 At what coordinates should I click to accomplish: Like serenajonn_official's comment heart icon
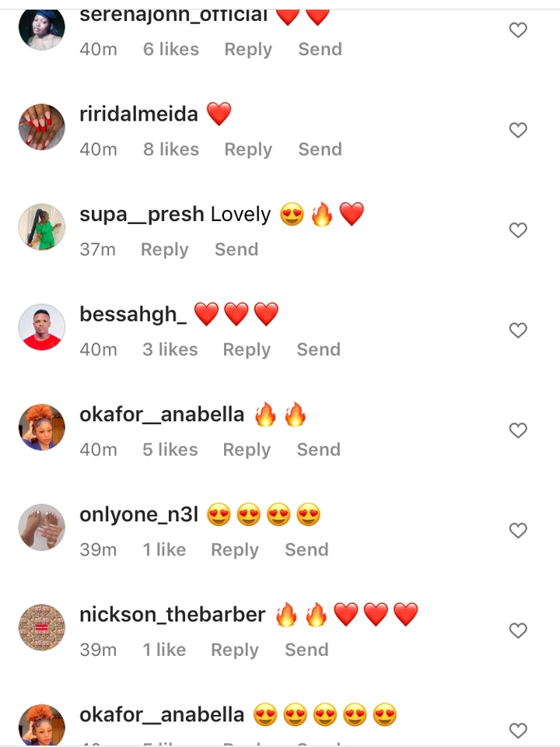pyautogui.click(x=518, y=30)
